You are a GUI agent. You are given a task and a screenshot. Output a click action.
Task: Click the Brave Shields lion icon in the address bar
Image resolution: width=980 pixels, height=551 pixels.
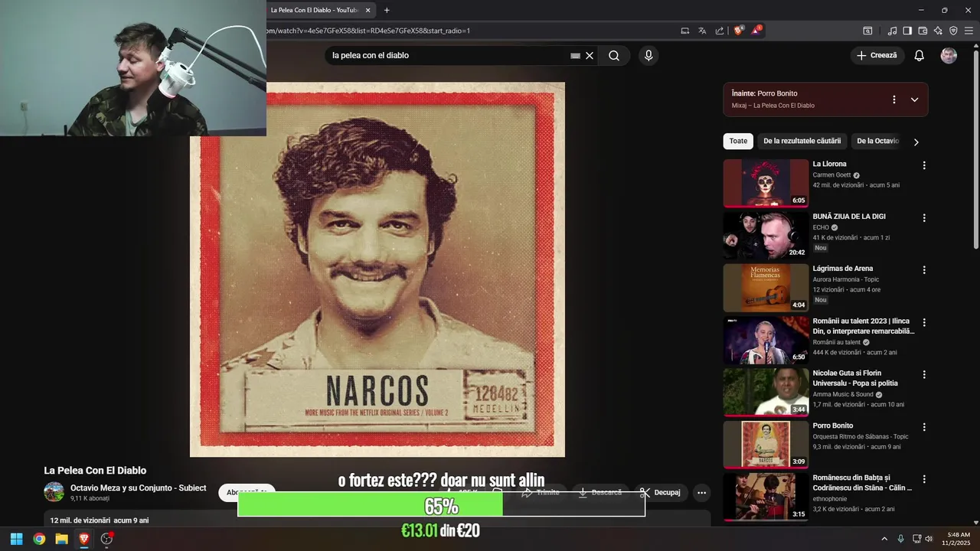(x=739, y=31)
